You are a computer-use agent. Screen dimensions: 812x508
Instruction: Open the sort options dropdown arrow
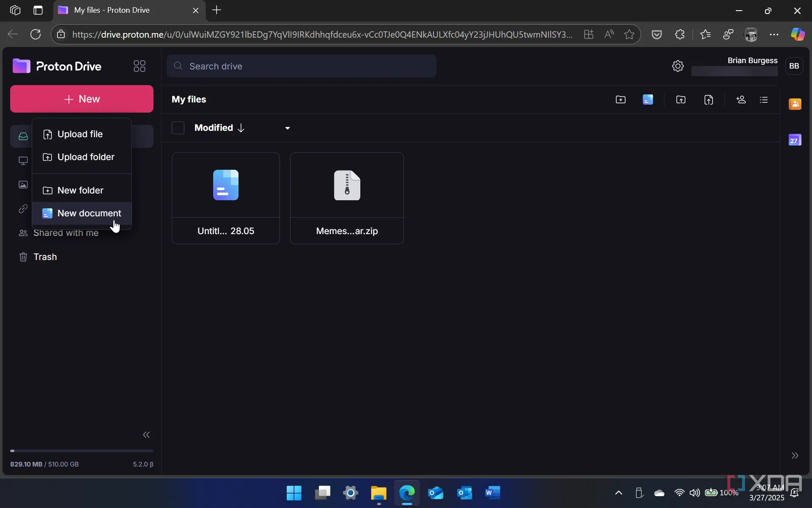pos(288,128)
